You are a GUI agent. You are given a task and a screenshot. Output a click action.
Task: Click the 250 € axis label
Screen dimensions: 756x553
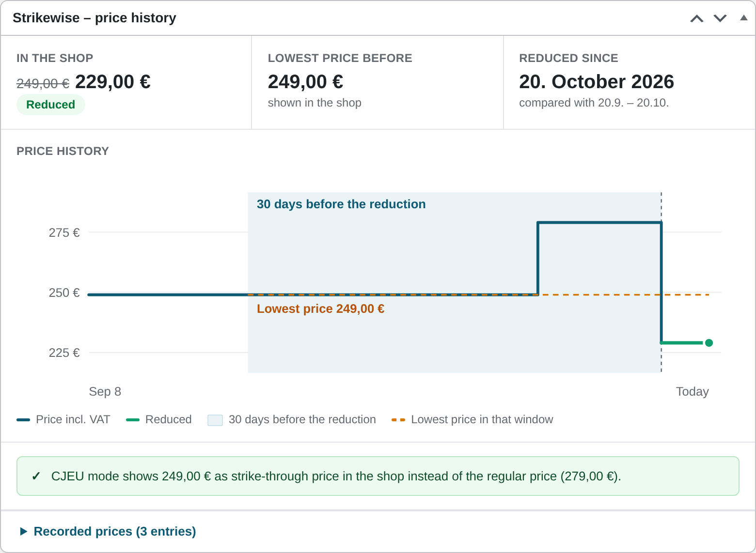pos(64,292)
